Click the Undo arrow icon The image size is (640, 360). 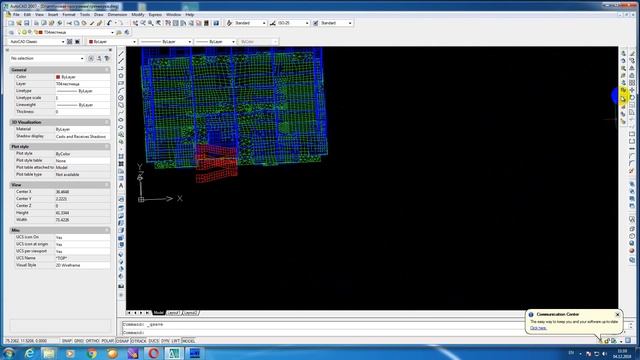pos(109,23)
